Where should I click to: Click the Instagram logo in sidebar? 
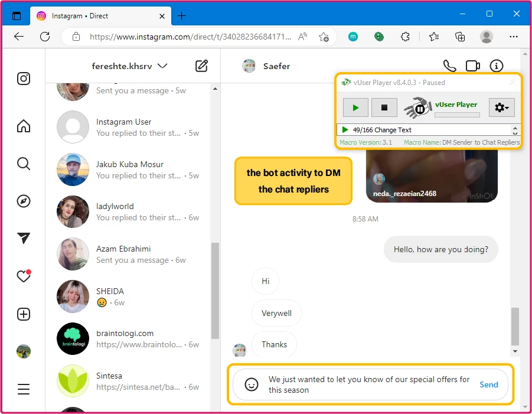(x=24, y=79)
